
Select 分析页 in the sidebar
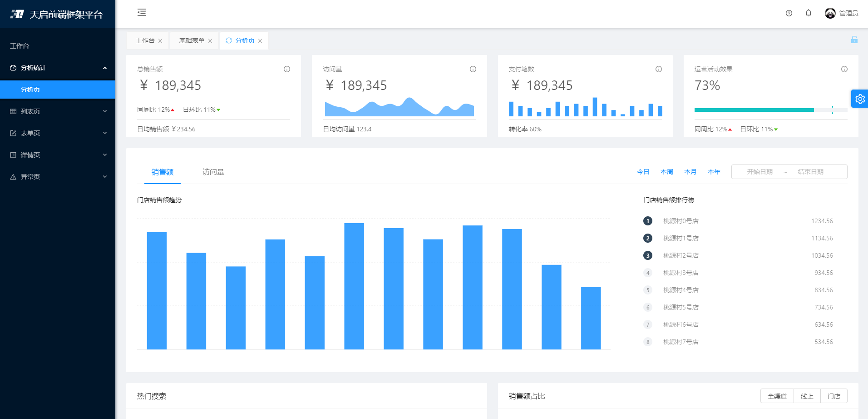pos(58,90)
